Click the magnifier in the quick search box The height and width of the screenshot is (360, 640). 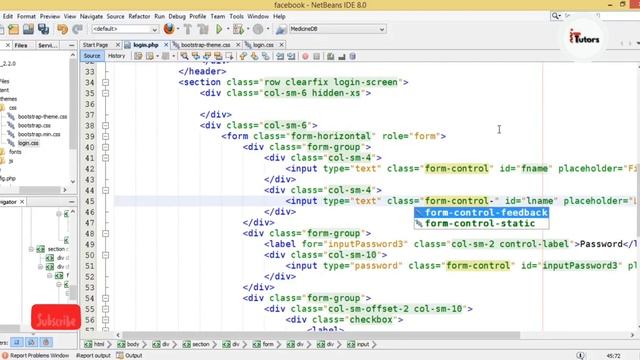(555, 16)
